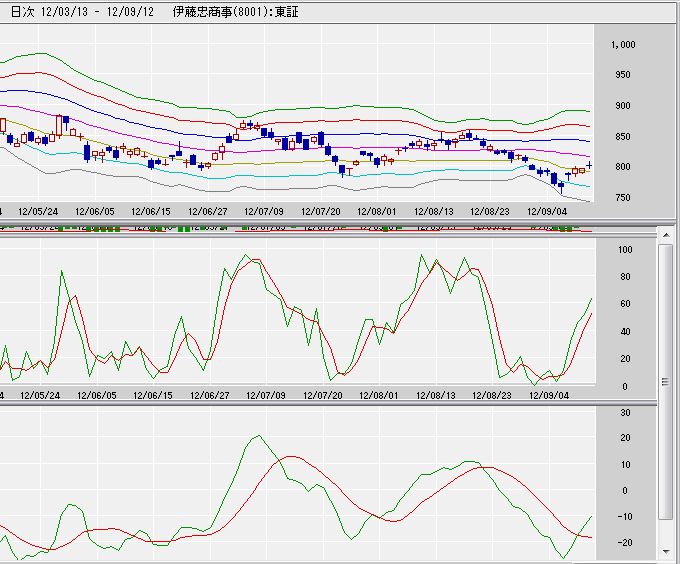
Task: Click 12/09/04 date under the stochastic chart
Action: tap(549, 395)
